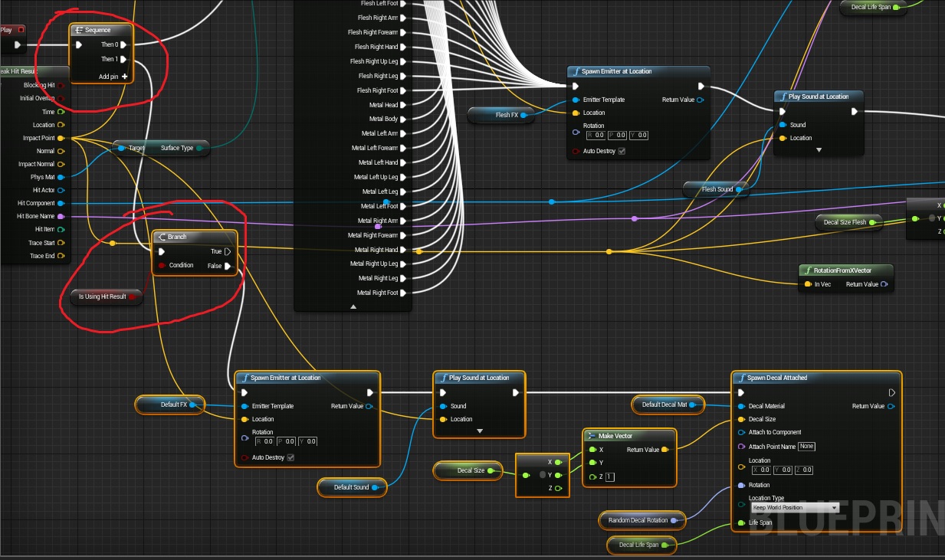The image size is (945, 560).
Task: Select the Default FX variable node
Action: pos(170,404)
